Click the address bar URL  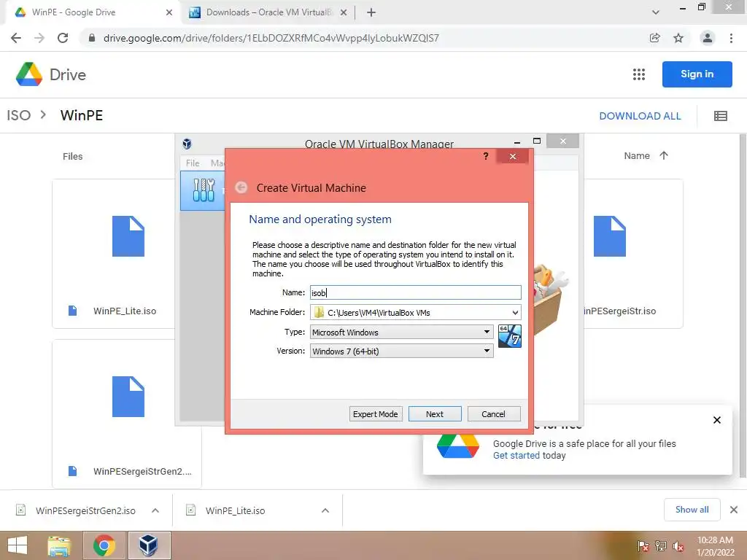click(271, 38)
